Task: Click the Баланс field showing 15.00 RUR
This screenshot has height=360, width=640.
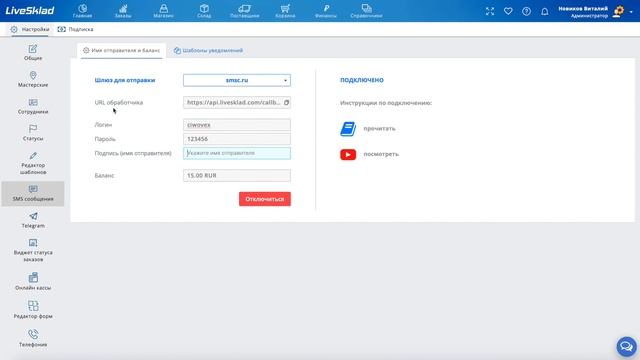Action: coord(237,176)
